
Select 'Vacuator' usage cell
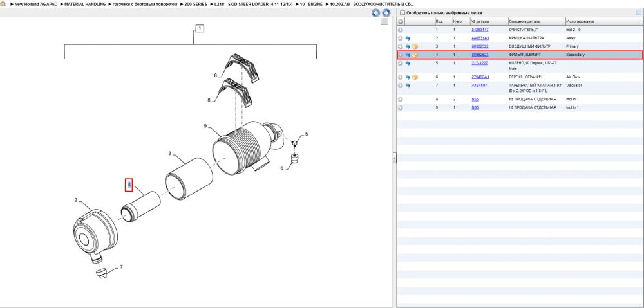pyautogui.click(x=574, y=86)
